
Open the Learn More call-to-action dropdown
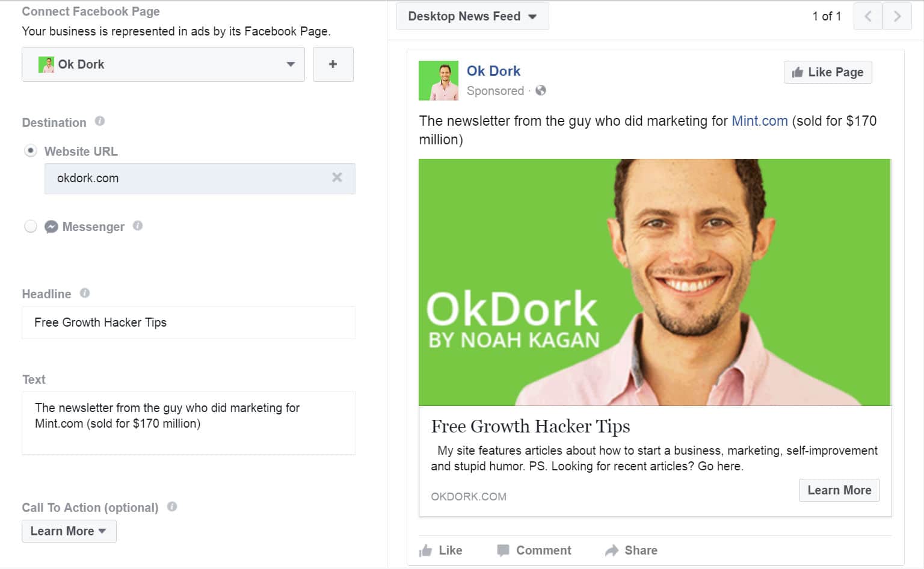(x=69, y=531)
